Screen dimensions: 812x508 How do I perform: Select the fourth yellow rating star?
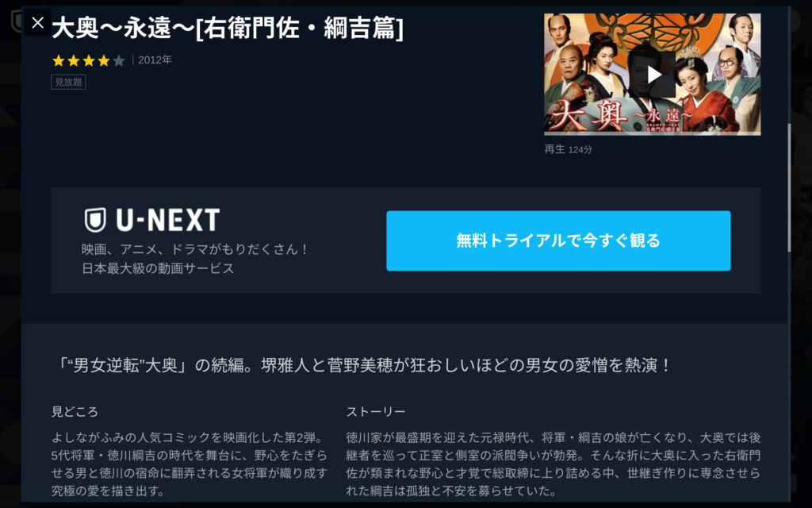click(104, 60)
